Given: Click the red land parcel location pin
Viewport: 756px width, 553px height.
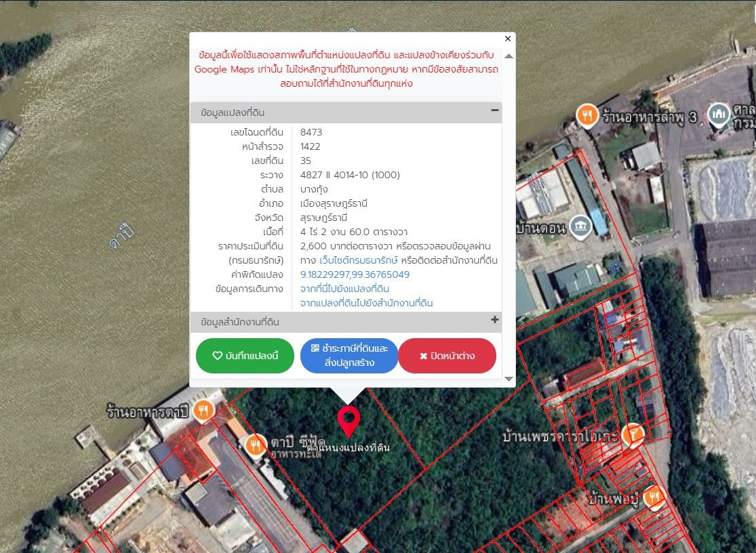Looking at the screenshot, I should click(349, 419).
